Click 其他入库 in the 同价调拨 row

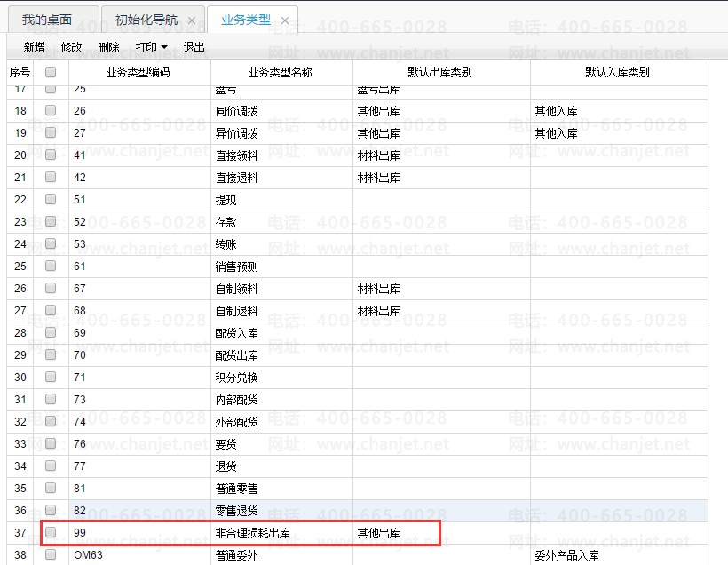coord(556,111)
